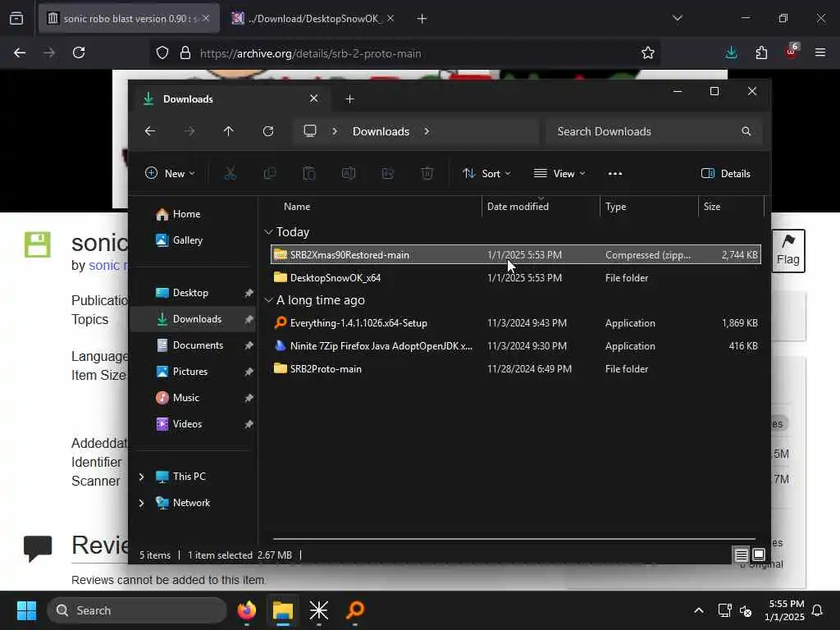
Task: Click the Rename icon in Explorer toolbar
Action: coord(348,174)
